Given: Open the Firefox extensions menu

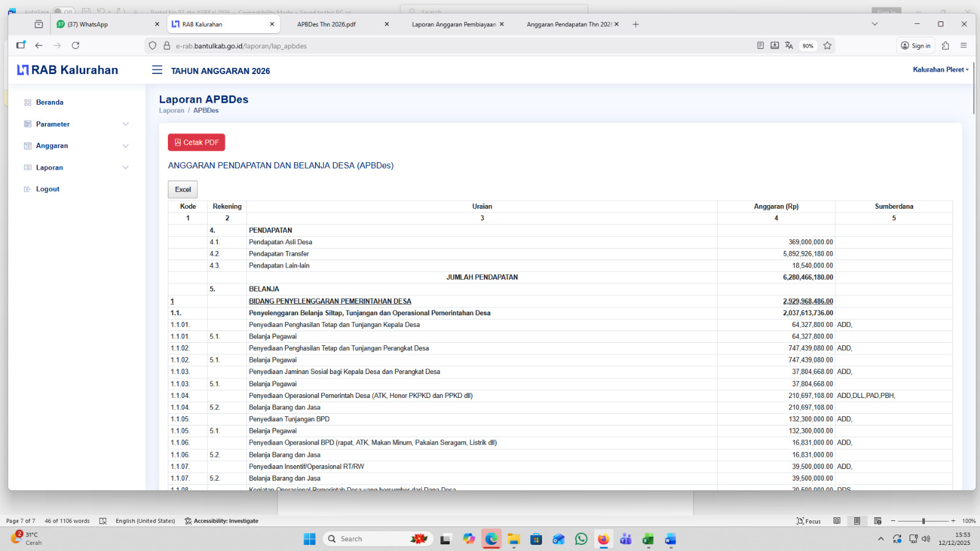Looking at the screenshot, I should tap(945, 45).
